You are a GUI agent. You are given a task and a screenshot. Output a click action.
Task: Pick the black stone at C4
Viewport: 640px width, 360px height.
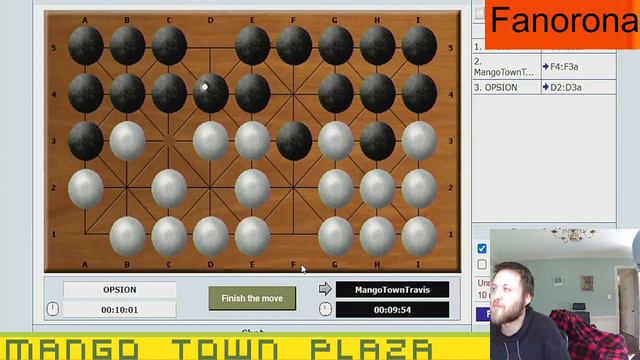[x=169, y=93]
